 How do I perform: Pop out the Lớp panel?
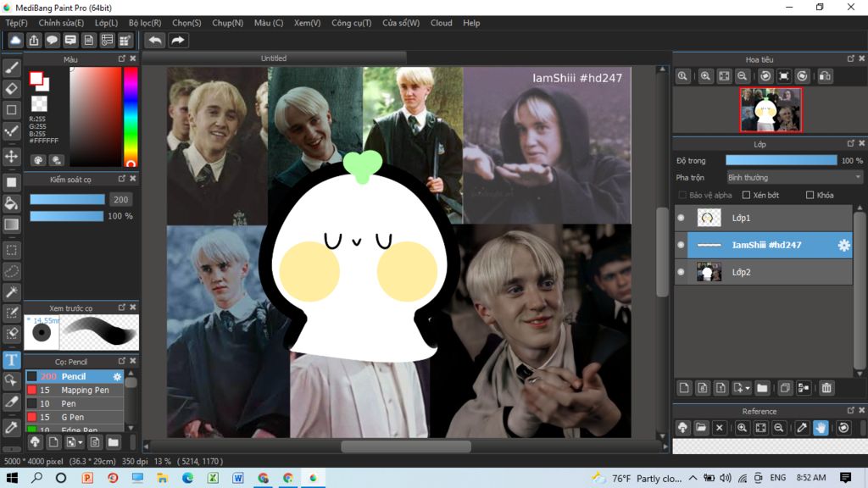click(851, 143)
